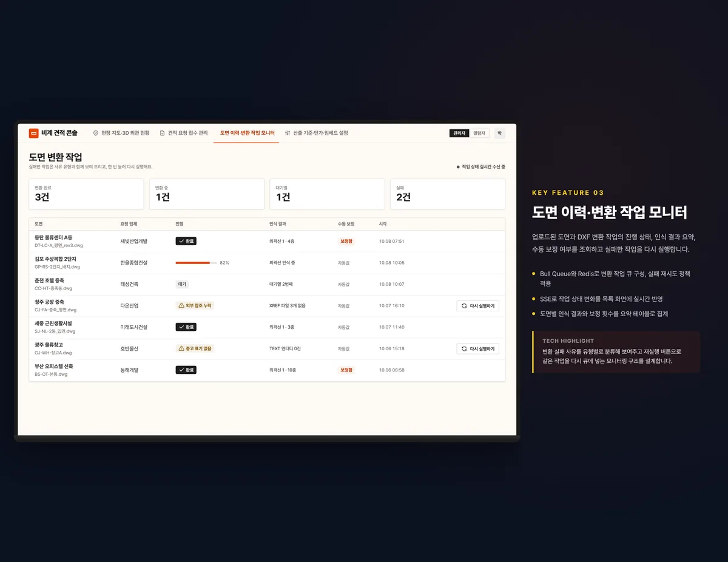Click the 층고 표기 없음 failure badge
This screenshot has width=728, height=562.
[x=195, y=349]
